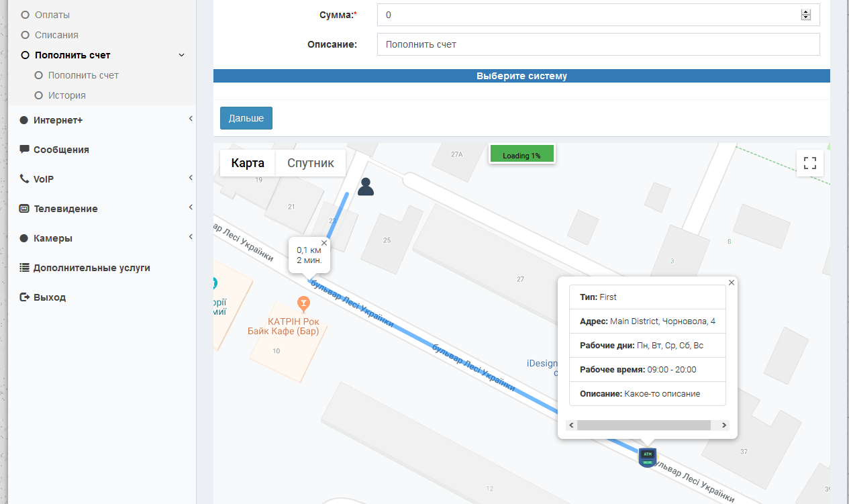Click the user location person marker
Viewport: 849px width, 504px height.
click(x=365, y=186)
